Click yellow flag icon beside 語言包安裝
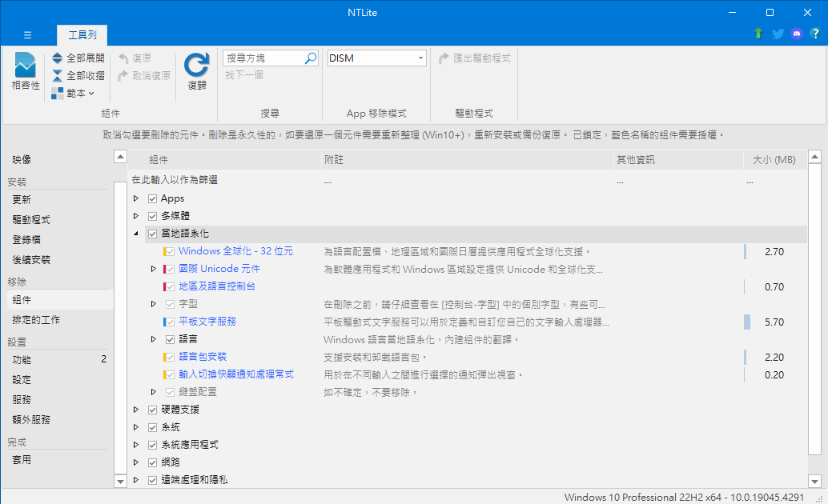828x504 pixels. coord(165,358)
